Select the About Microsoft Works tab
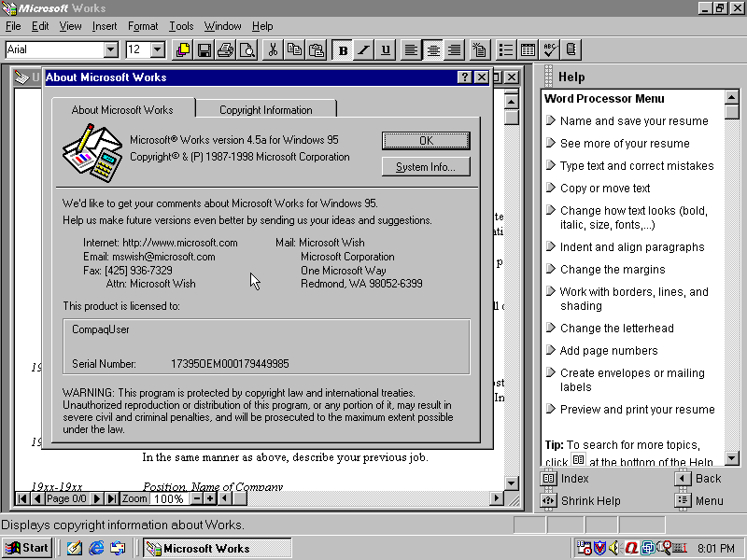 pyautogui.click(x=122, y=109)
